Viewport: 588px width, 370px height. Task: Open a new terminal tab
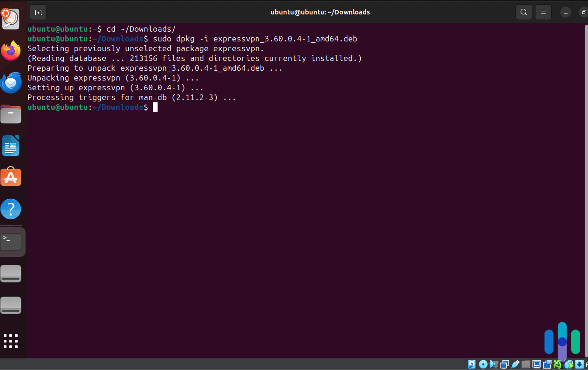click(x=38, y=12)
